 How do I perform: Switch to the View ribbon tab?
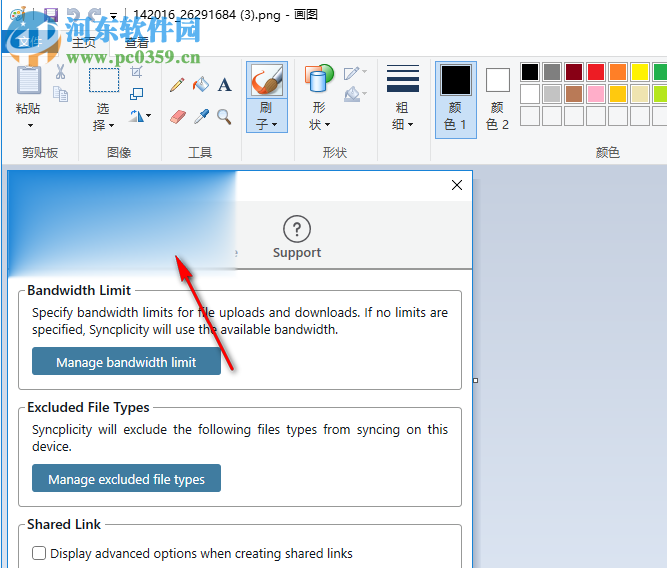137,42
